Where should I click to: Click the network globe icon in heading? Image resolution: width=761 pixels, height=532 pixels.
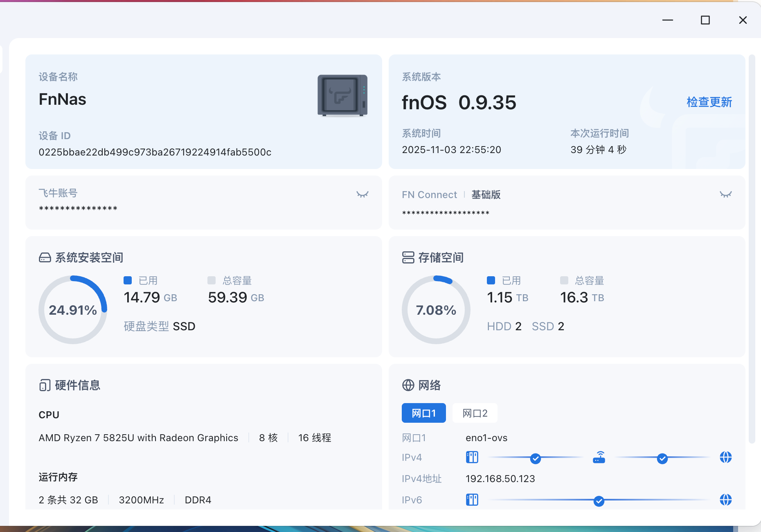tap(408, 385)
